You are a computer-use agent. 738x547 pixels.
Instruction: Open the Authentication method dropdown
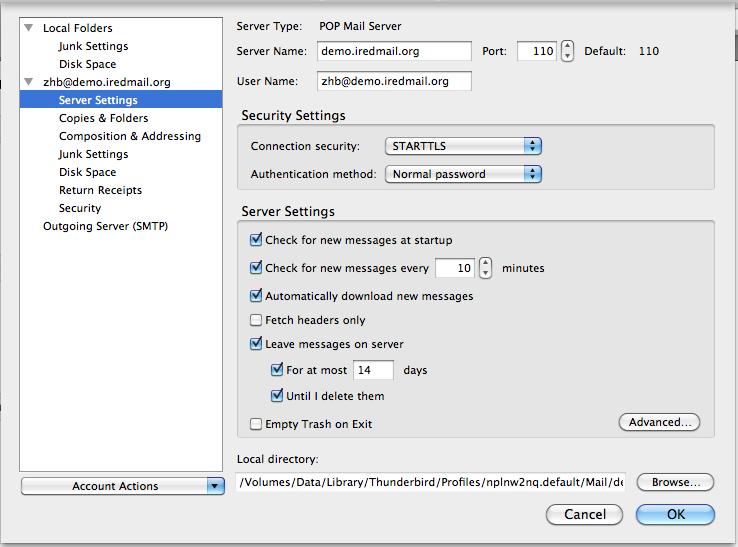click(463, 174)
